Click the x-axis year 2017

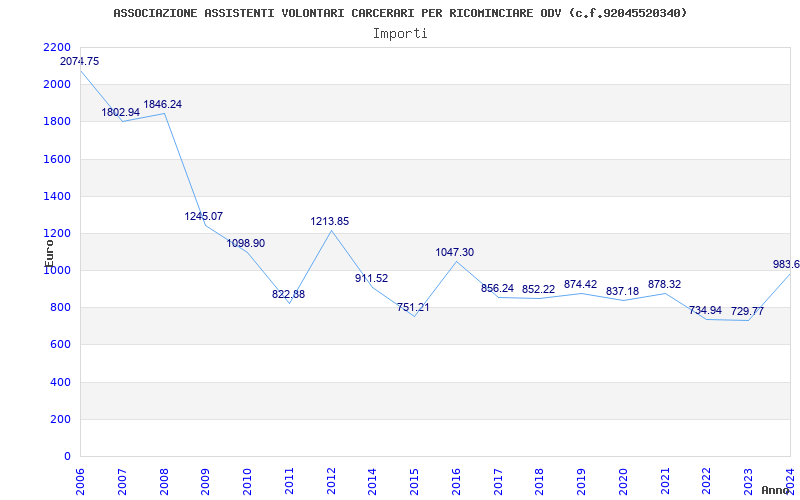click(498, 481)
